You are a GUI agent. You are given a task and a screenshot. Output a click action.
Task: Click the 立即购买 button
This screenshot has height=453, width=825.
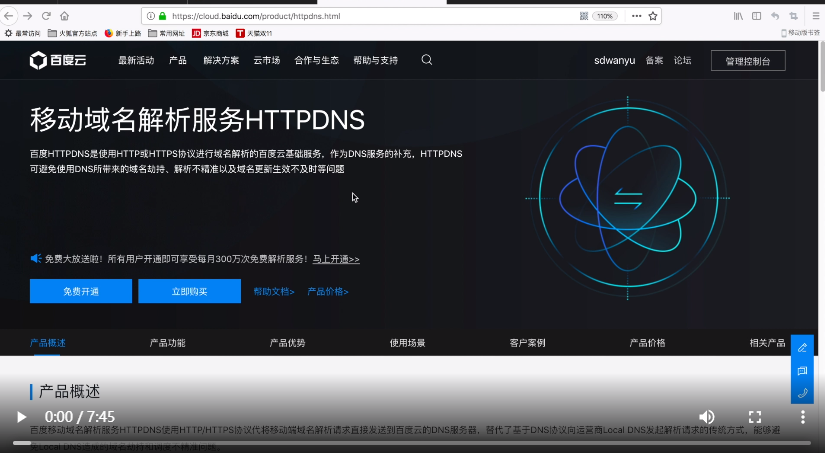pyautogui.click(x=189, y=291)
